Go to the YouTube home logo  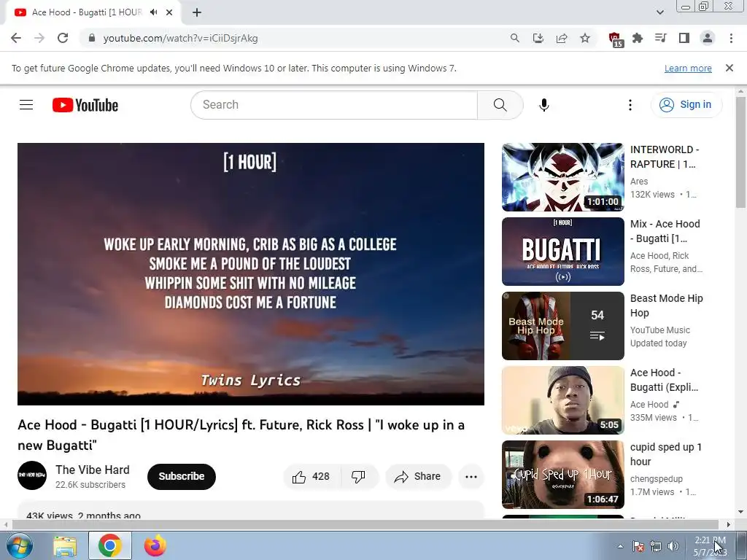pyautogui.click(x=85, y=105)
